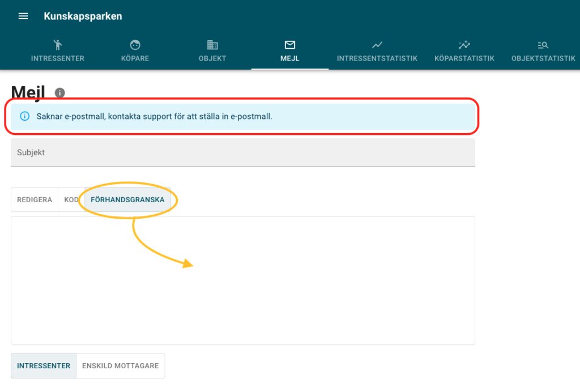The width and height of the screenshot is (580, 392).
Task: Click the envelope icon above Mejl
Action: pos(290,45)
